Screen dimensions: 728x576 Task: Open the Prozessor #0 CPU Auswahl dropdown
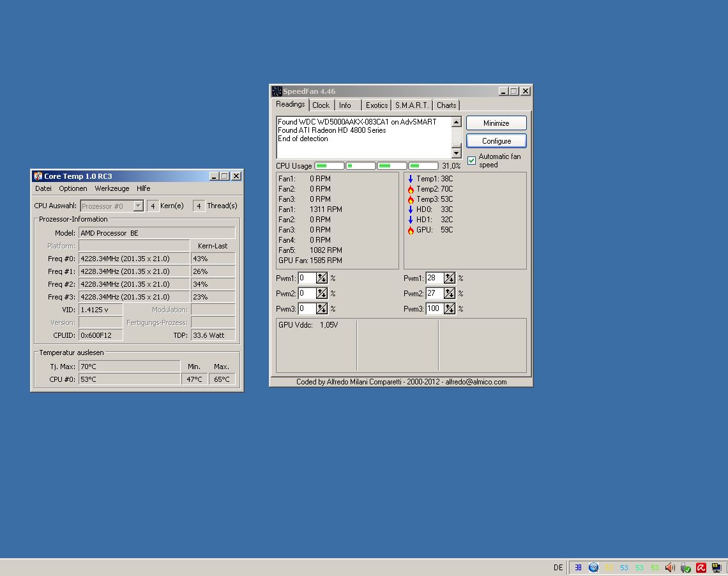[x=139, y=206]
